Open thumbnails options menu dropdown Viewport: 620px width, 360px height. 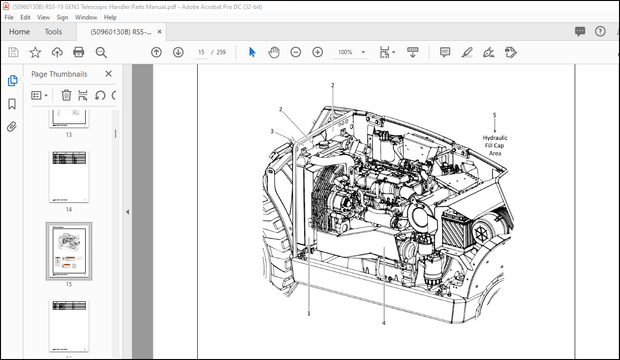pos(40,95)
